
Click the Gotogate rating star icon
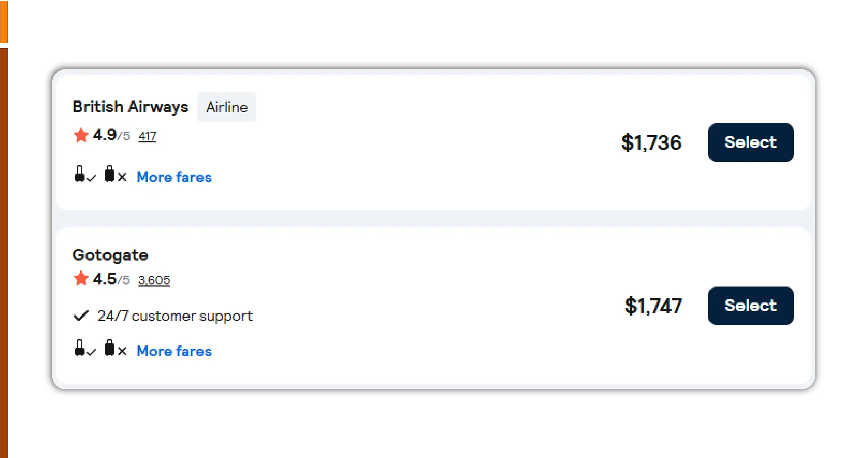pyautogui.click(x=81, y=279)
